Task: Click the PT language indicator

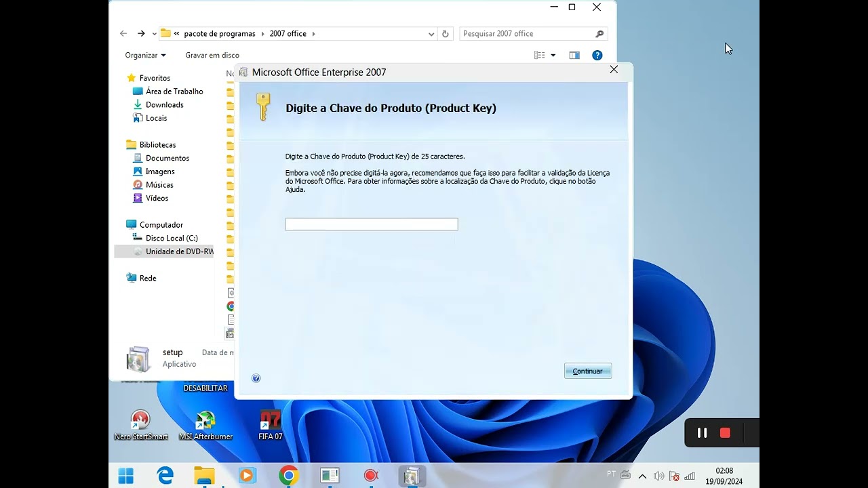Action: (612, 474)
